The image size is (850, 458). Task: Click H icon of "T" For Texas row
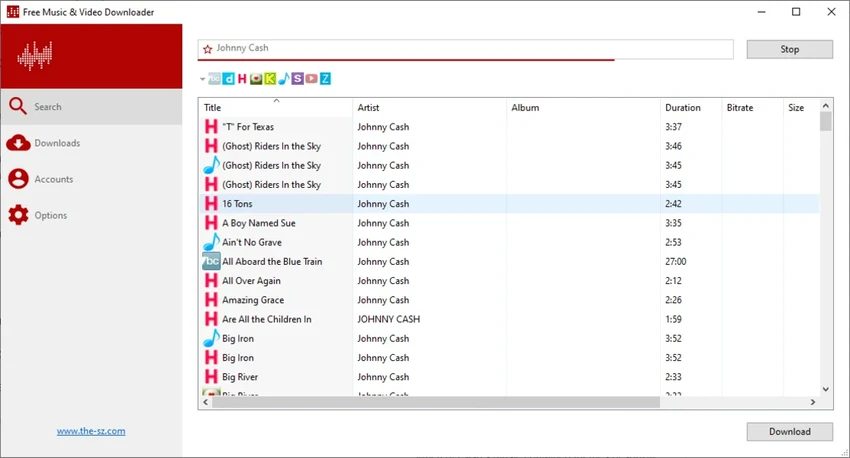(x=211, y=127)
